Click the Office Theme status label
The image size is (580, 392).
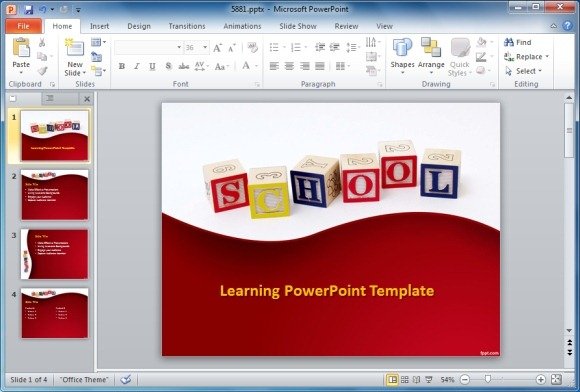coord(84,380)
